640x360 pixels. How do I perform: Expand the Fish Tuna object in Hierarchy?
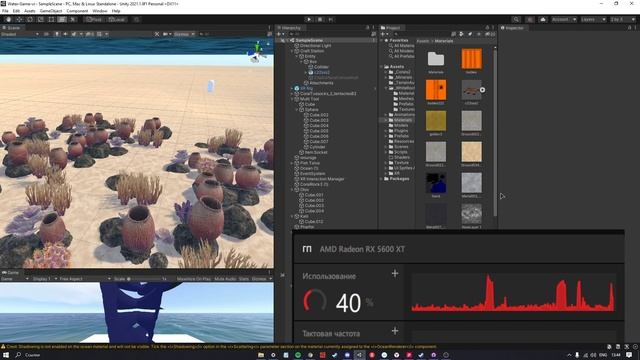[292, 163]
